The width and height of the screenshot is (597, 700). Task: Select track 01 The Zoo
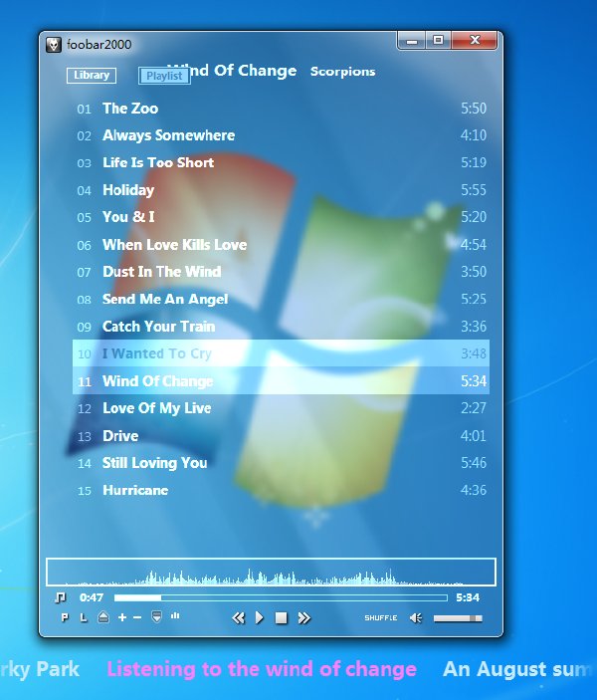tap(282, 109)
